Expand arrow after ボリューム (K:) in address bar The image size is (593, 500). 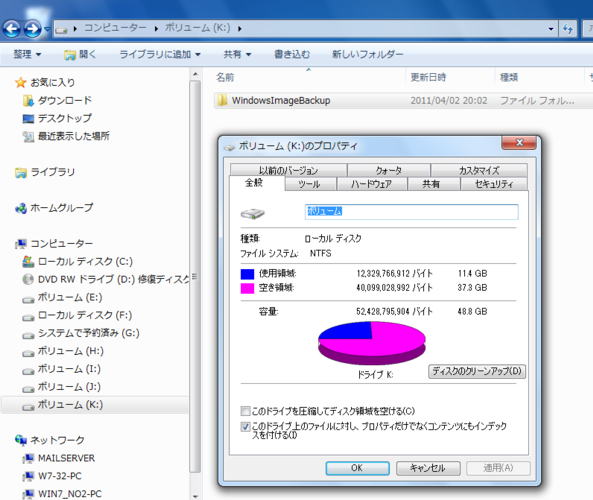(x=240, y=29)
